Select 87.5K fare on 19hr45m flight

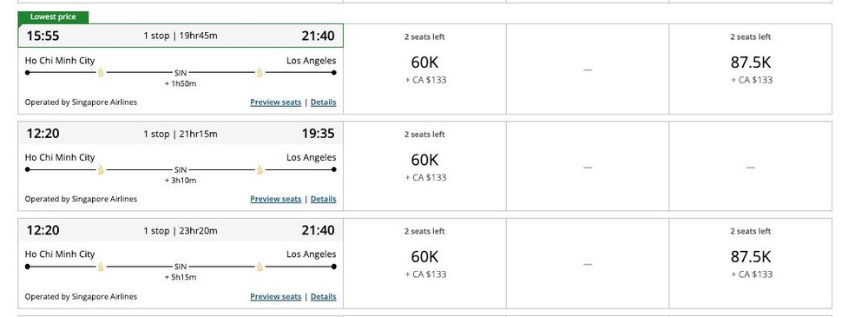[751, 69]
